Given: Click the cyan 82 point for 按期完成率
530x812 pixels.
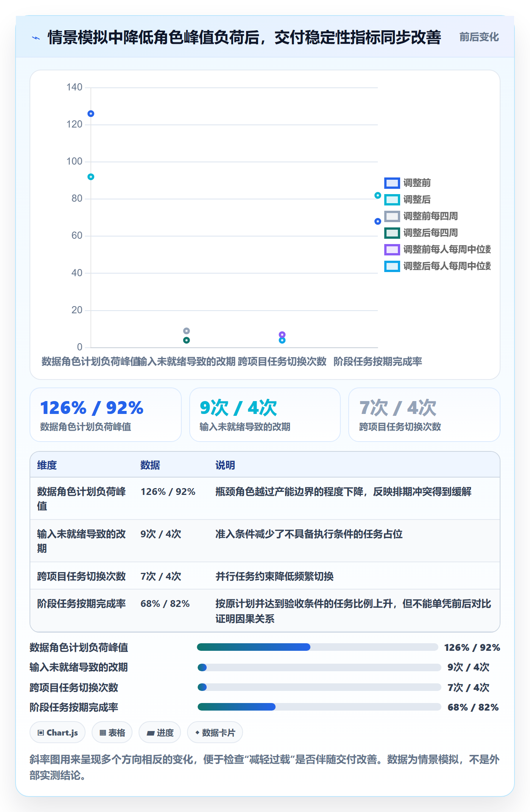Looking at the screenshot, I should (x=377, y=195).
